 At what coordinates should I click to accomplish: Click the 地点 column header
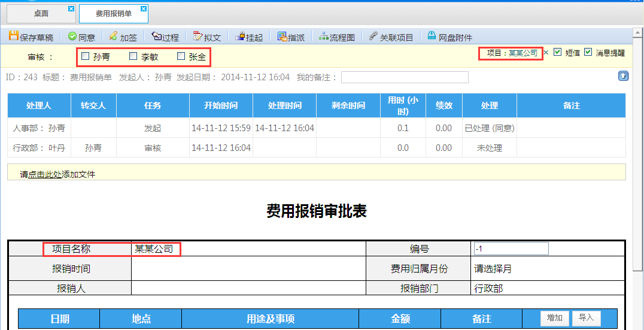click(141, 319)
